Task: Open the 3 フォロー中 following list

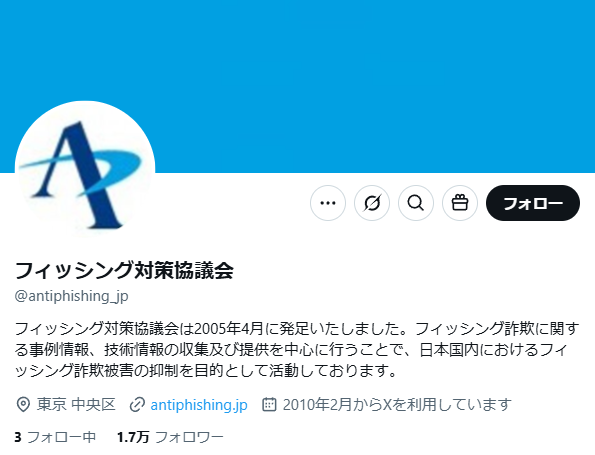Action: pyautogui.click(x=55, y=437)
